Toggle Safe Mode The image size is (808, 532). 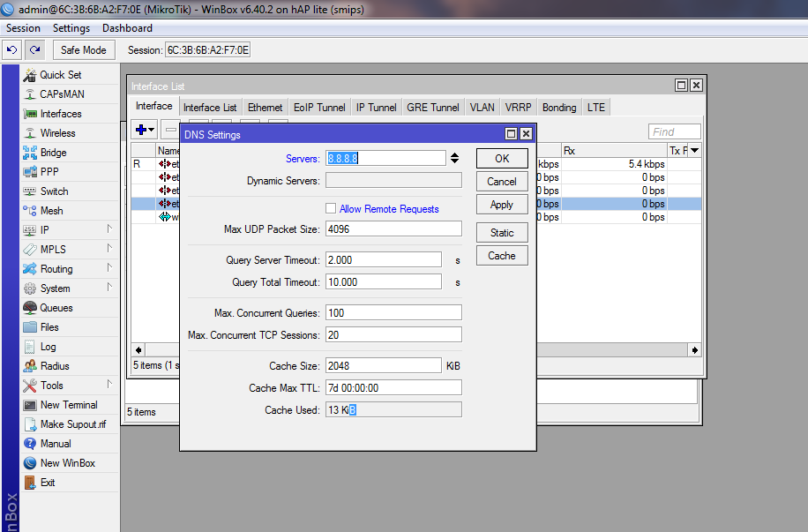coord(83,49)
